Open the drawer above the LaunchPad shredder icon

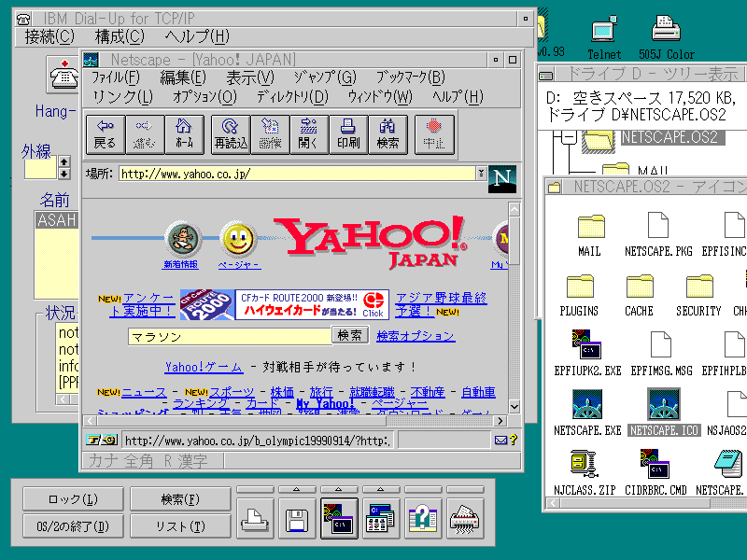pos(465,489)
